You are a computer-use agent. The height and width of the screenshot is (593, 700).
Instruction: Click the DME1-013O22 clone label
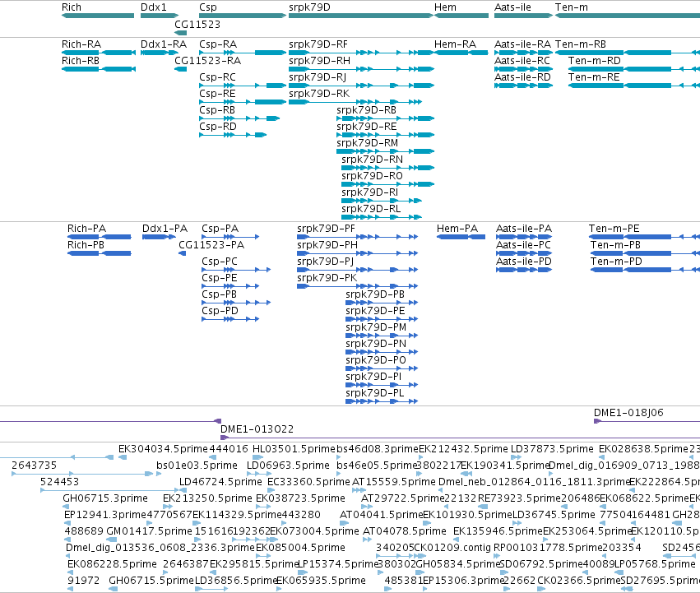pyautogui.click(x=257, y=429)
